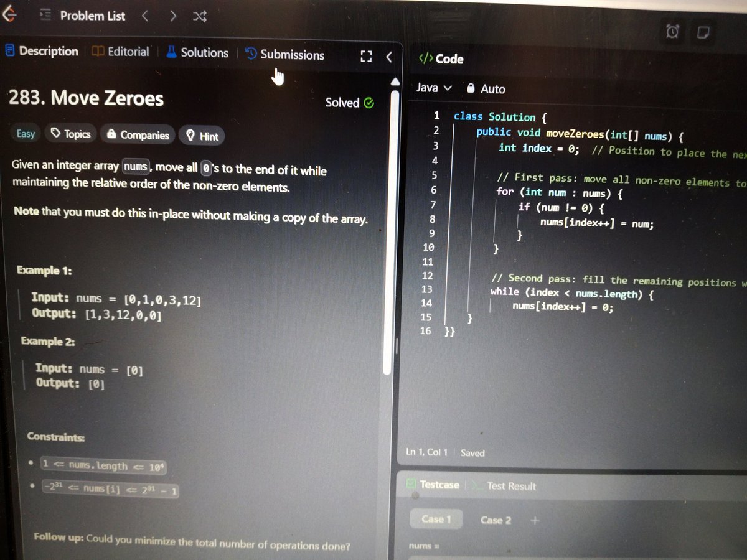Go to the previous problem
The height and width of the screenshot is (560, 747).
(x=145, y=16)
